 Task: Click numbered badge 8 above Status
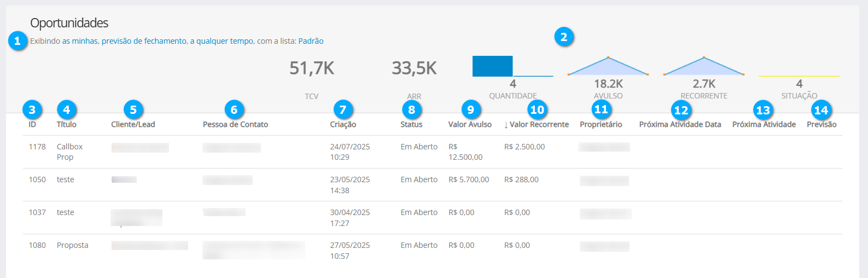(x=411, y=110)
